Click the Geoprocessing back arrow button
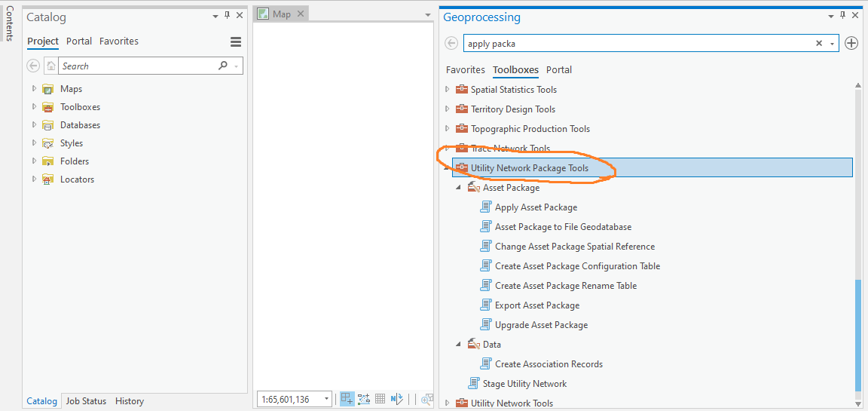Image resolution: width=868 pixels, height=411 pixels. (x=452, y=43)
